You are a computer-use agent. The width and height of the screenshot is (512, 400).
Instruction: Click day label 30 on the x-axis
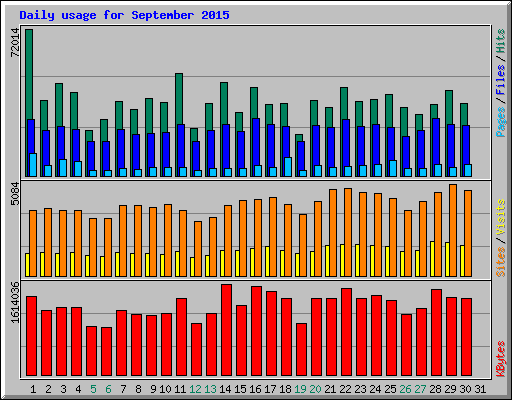(465, 389)
